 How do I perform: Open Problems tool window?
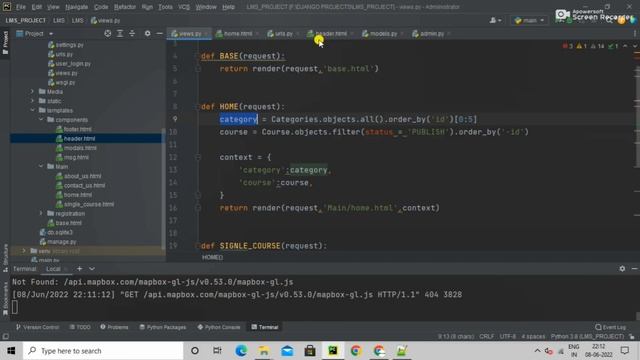pos(114,327)
